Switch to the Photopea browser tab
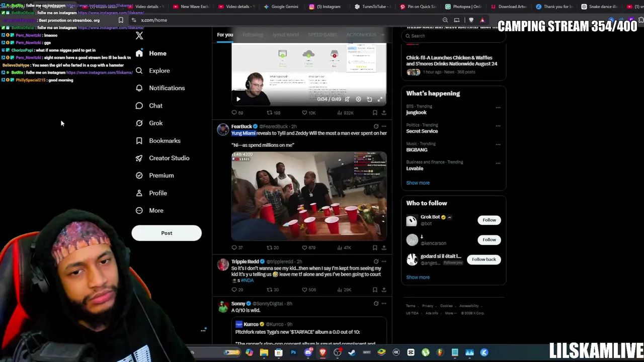This screenshot has height=362, width=644. (x=463, y=7)
